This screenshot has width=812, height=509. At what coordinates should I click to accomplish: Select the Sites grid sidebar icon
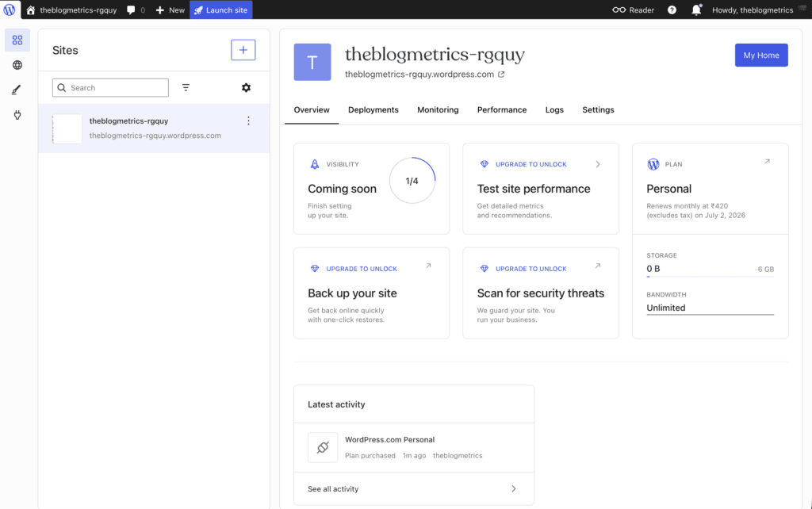(x=17, y=40)
